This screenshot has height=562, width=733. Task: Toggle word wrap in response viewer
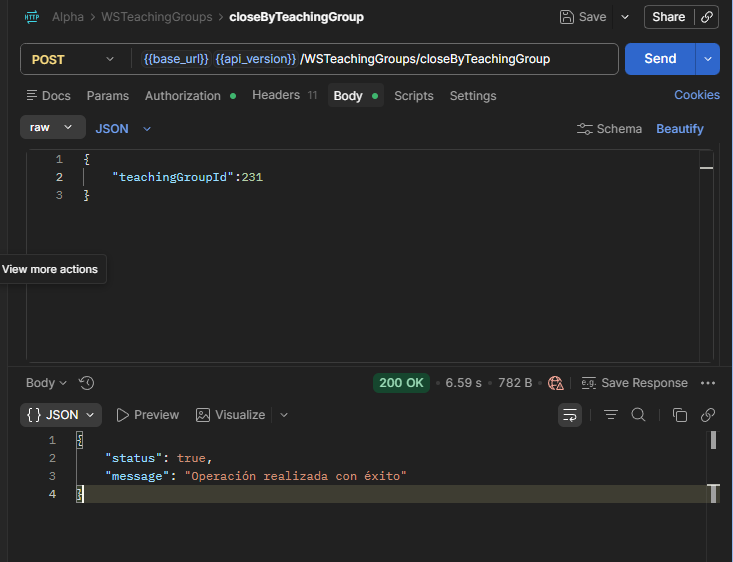(x=570, y=415)
